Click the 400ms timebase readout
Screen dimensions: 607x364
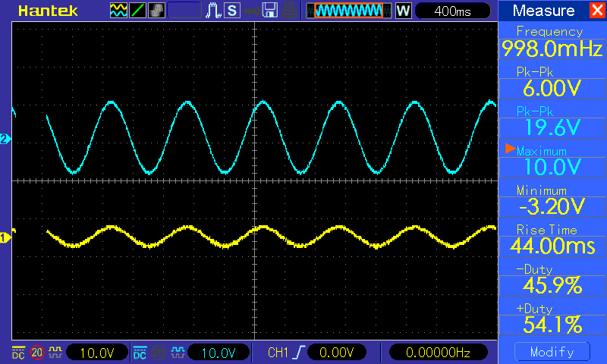[452, 11]
